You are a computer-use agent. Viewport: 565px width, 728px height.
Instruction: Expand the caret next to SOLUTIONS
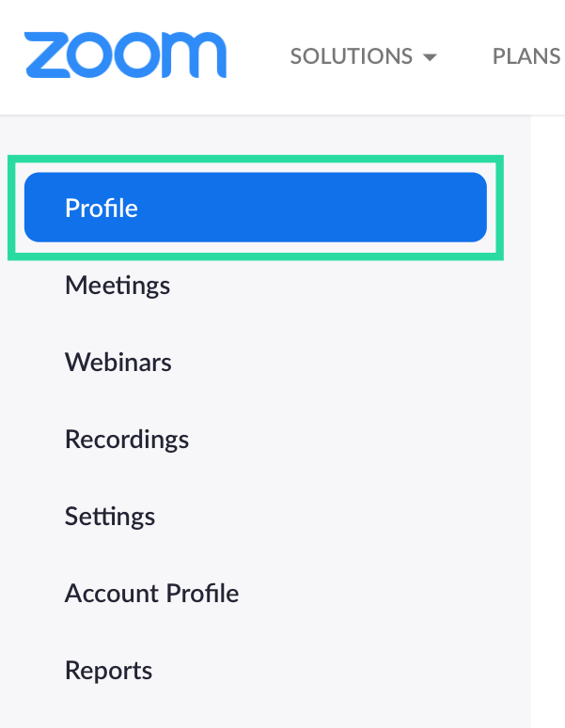[430, 57]
